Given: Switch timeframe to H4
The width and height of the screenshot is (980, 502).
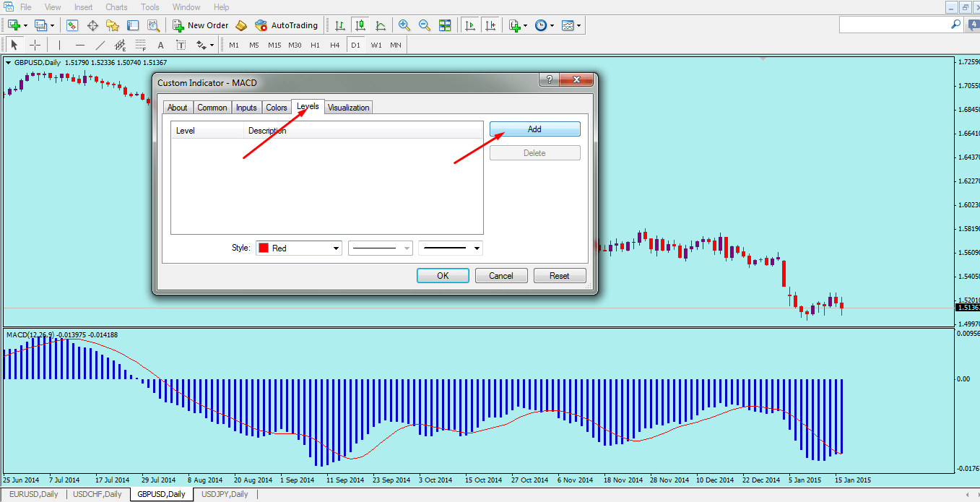Looking at the screenshot, I should 334,45.
